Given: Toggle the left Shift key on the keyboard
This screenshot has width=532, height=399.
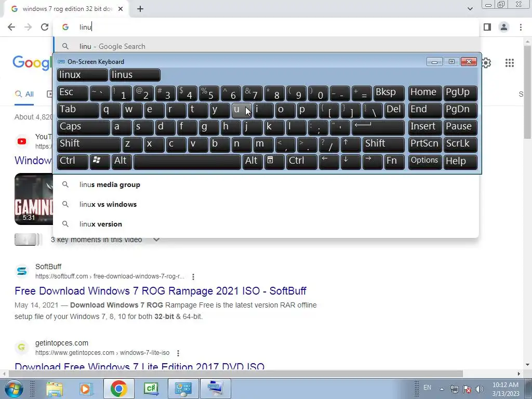Looking at the screenshot, I should [89, 144].
